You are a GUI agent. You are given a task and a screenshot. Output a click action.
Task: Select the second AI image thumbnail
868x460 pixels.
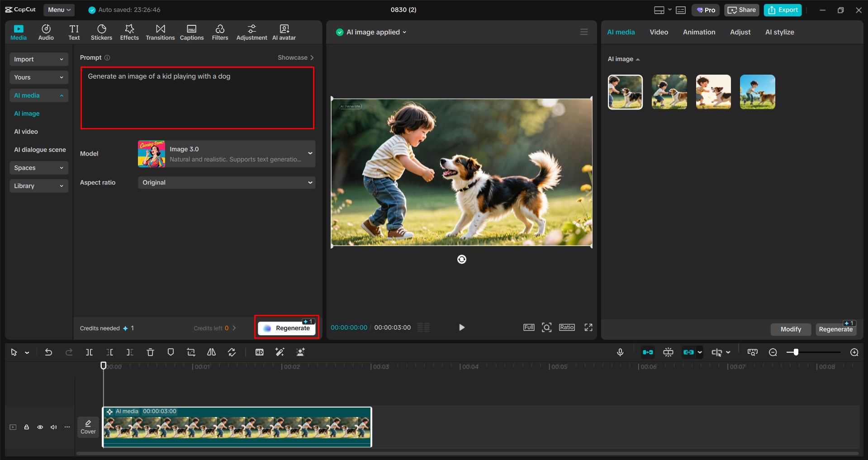tap(669, 92)
